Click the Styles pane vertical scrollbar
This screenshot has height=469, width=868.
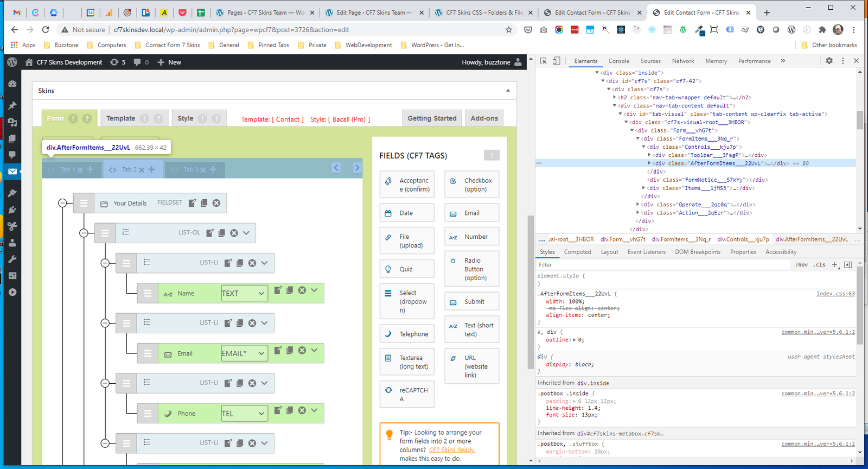[859, 304]
